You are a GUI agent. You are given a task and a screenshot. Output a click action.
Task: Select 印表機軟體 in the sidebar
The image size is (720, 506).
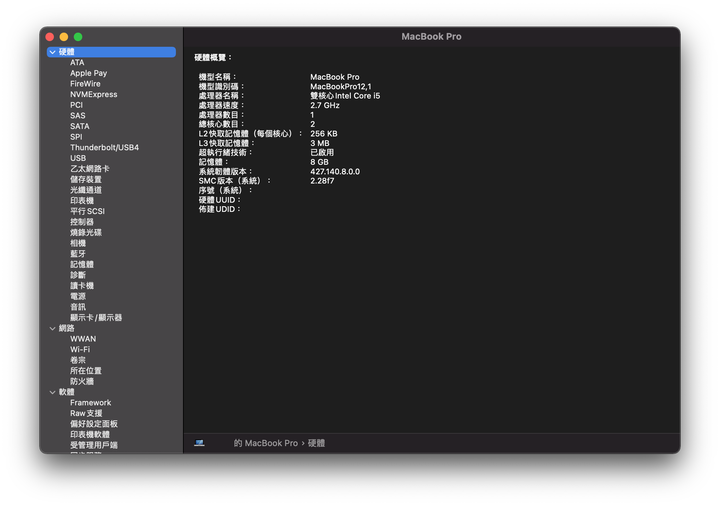(90, 434)
